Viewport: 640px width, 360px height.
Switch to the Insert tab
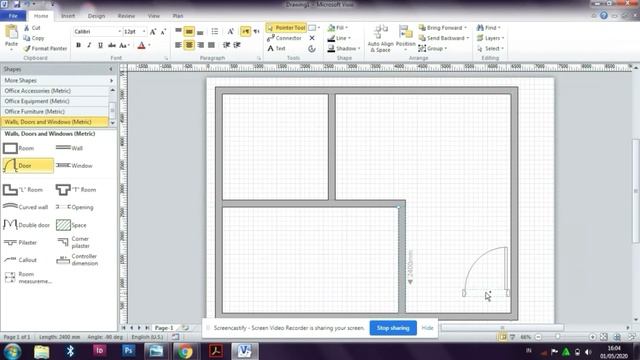click(x=68, y=16)
